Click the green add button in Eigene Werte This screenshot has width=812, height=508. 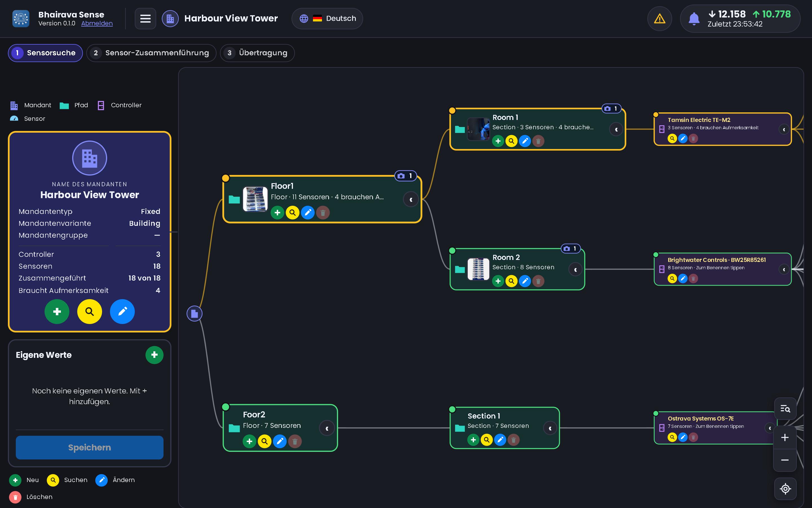[154, 355]
